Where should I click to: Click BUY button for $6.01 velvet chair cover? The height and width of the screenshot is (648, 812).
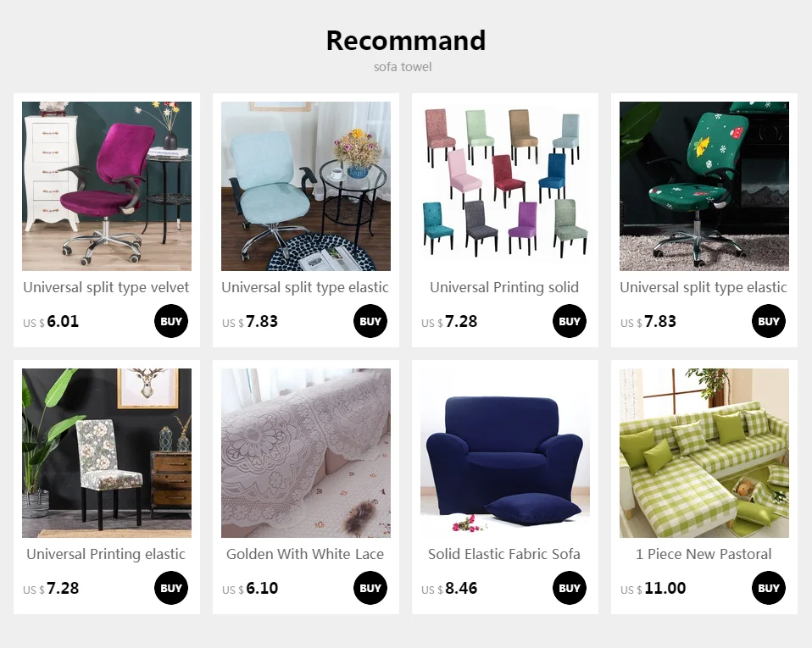[x=171, y=321]
